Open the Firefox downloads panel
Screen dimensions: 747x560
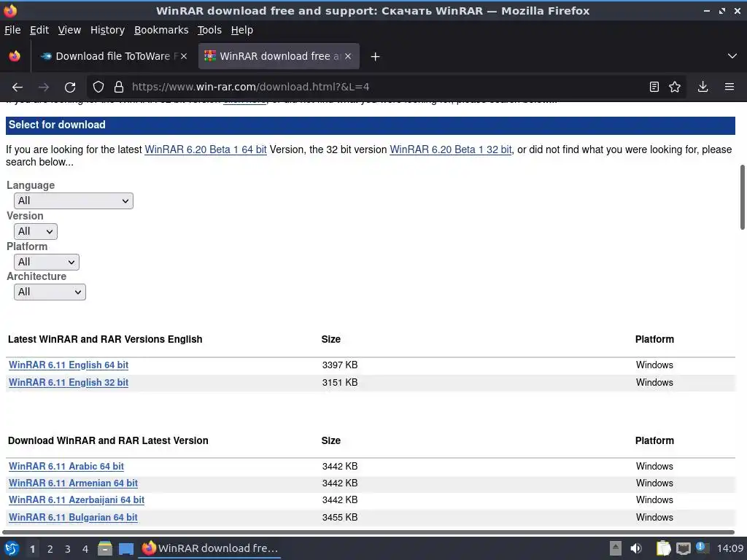coord(703,87)
